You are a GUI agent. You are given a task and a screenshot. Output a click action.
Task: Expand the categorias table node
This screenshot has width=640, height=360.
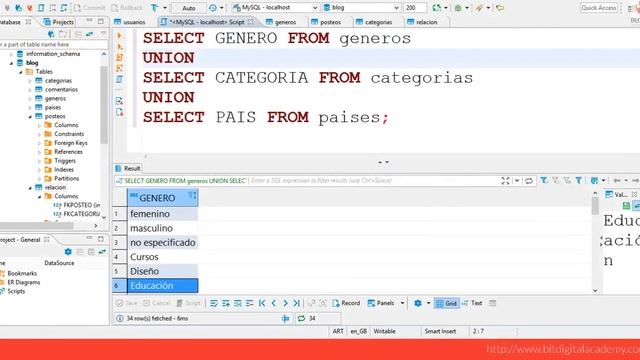(30, 81)
